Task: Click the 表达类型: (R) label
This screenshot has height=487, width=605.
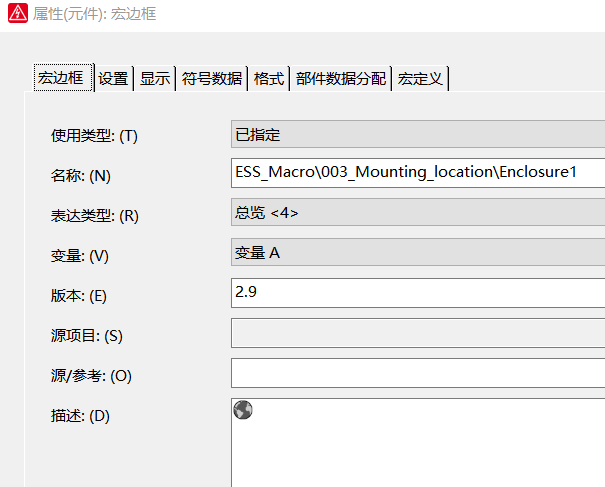Action: pos(95,216)
